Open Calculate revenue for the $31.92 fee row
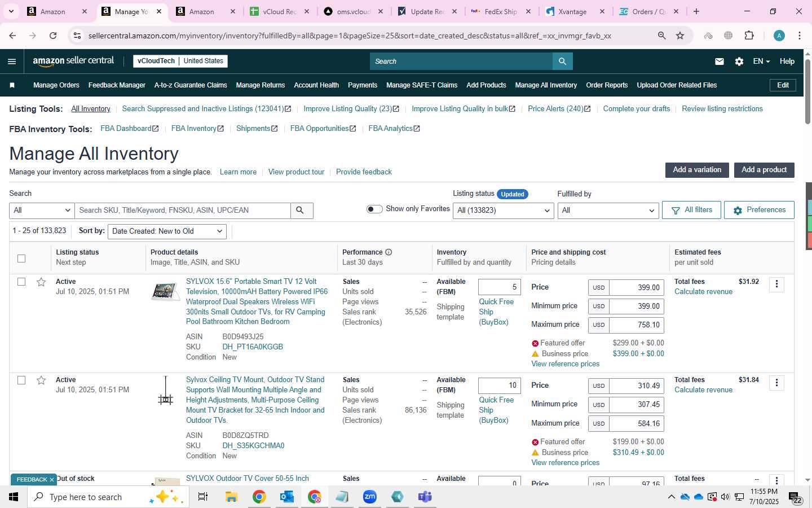Viewport: 812px width, 508px height. tap(703, 292)
